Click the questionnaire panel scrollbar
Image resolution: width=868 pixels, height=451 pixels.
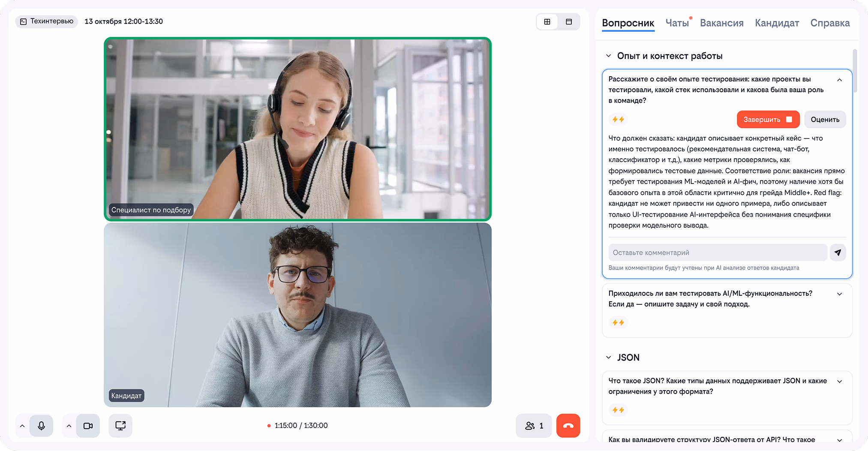855,71
